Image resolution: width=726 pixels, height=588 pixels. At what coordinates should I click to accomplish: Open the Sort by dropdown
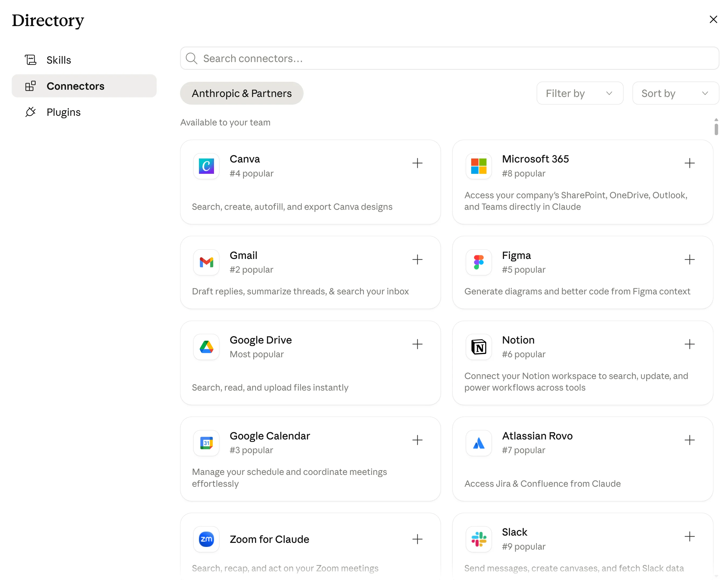(676, 93)
